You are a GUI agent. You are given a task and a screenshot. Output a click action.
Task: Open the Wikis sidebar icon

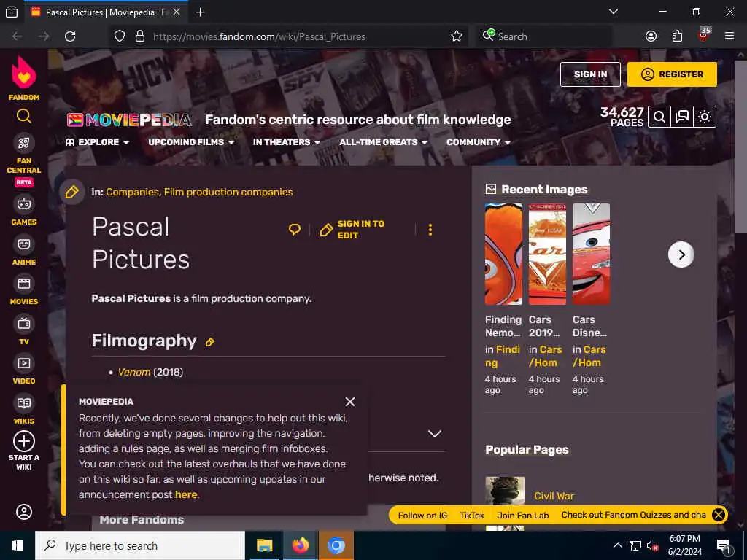24,403
